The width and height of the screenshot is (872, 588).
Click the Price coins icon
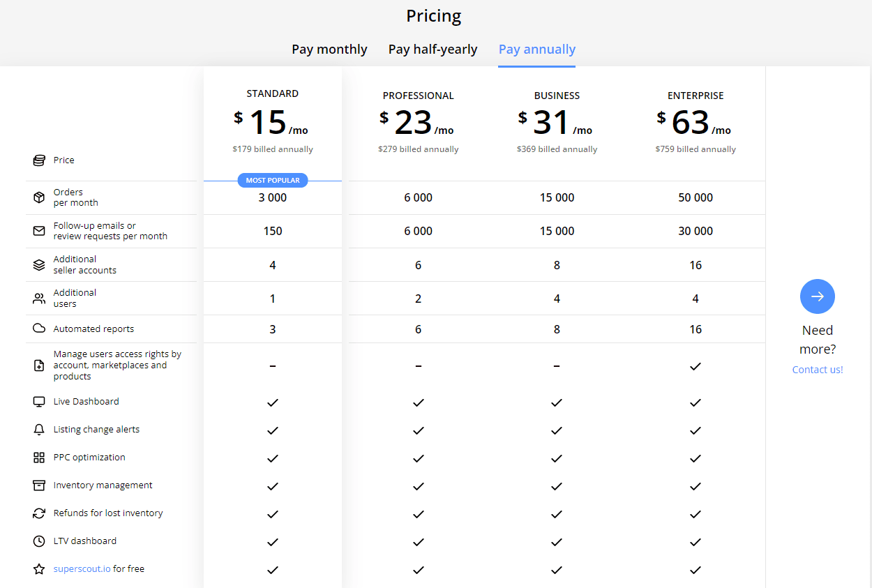click(x=39, y=160)
